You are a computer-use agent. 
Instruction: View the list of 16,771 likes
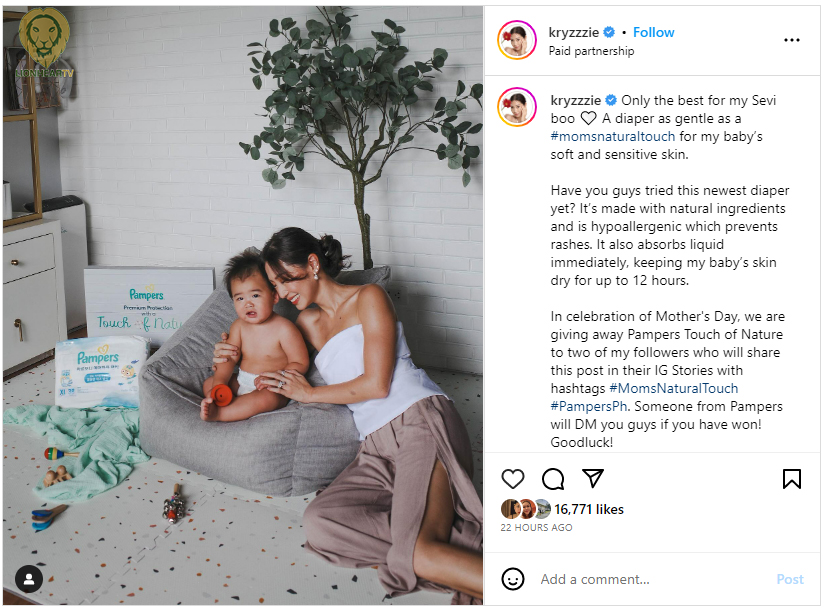tap(589, 509)
